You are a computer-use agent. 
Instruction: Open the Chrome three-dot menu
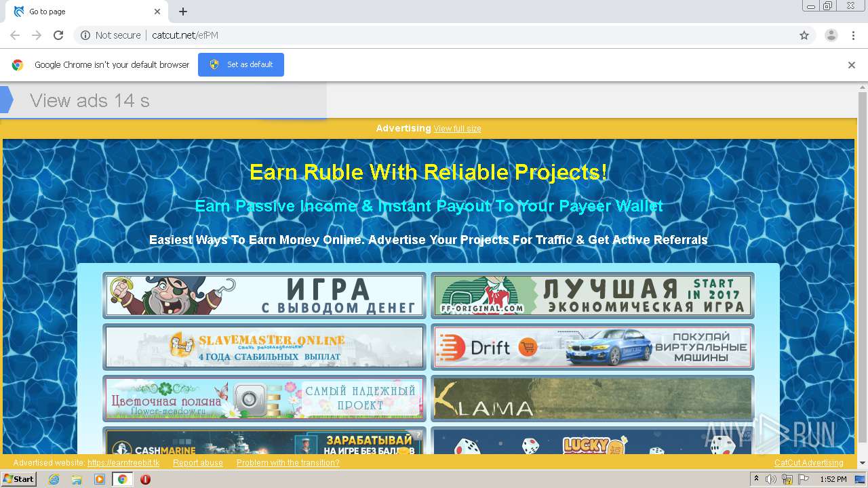(853, 35)
